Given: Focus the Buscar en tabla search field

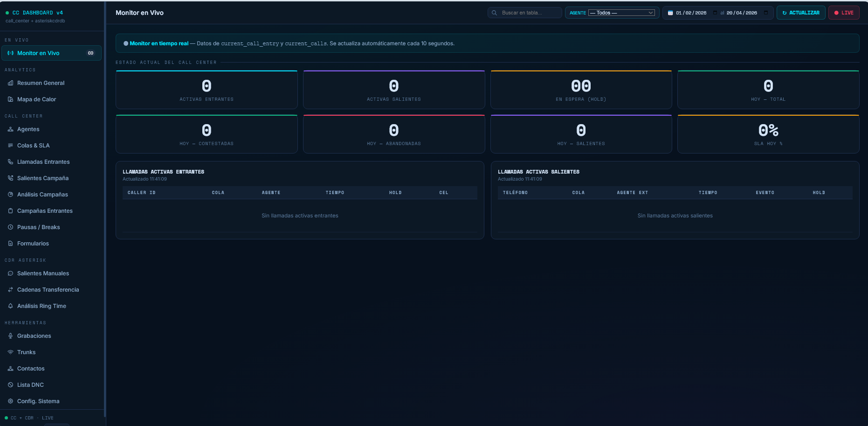Looking at the screenshot, I should tap(529, 13).
